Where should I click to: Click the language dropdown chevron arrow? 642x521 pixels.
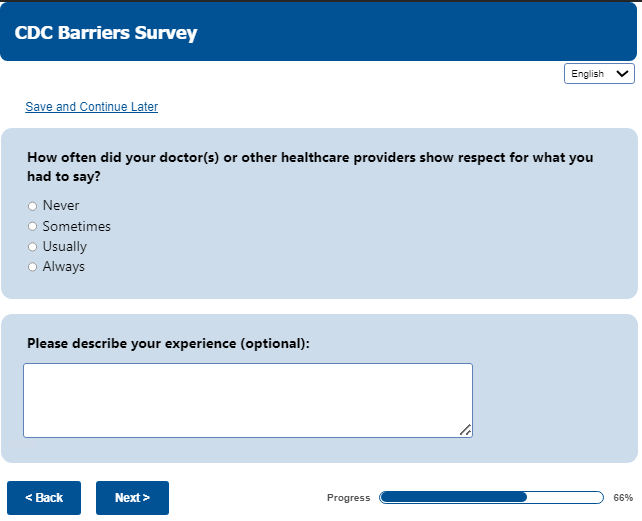pos(623,74)
